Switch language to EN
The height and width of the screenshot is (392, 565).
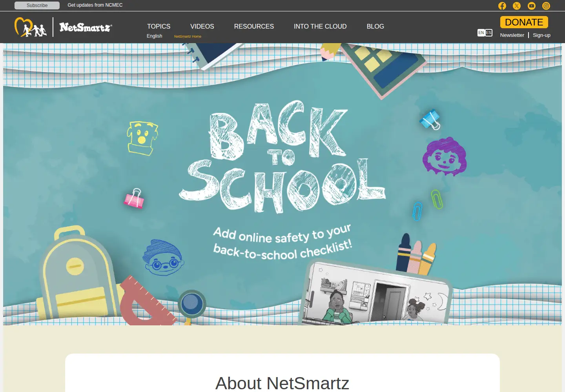pyautogui.click(x=481, y=33)
